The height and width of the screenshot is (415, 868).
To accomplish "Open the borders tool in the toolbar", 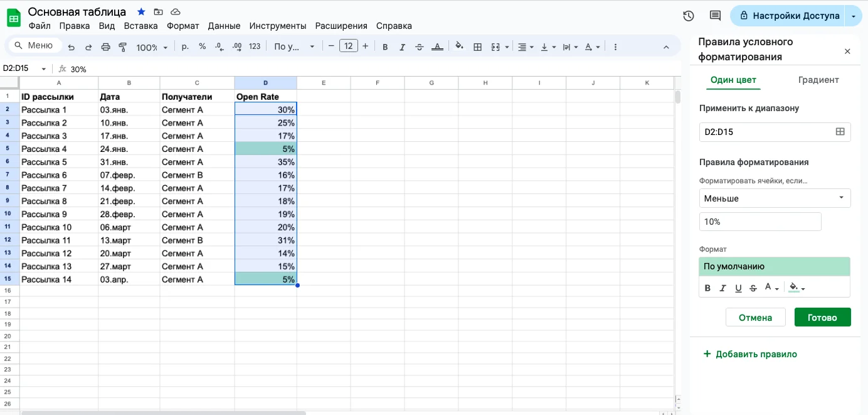I will (x=477, y=46).
